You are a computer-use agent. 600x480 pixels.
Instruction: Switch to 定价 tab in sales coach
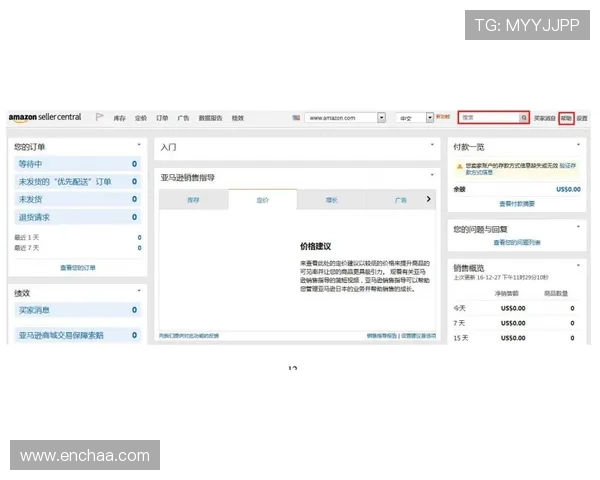coord(262,199)
